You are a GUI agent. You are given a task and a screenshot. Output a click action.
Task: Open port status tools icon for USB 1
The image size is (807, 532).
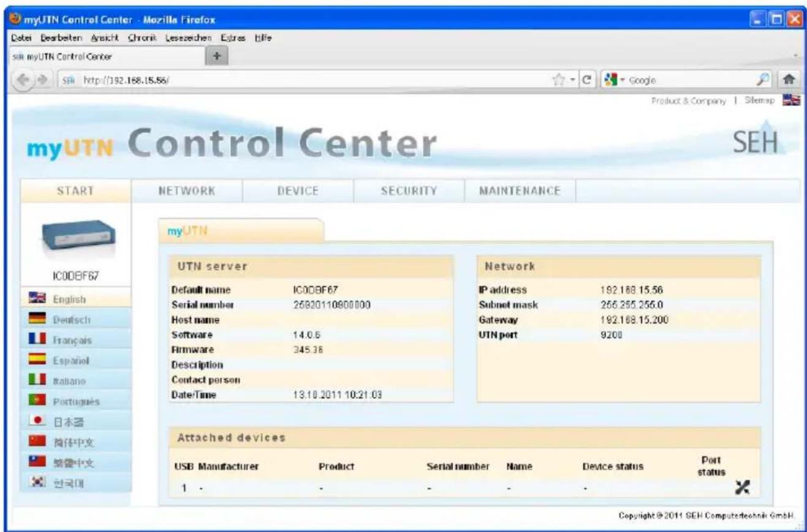743,488
